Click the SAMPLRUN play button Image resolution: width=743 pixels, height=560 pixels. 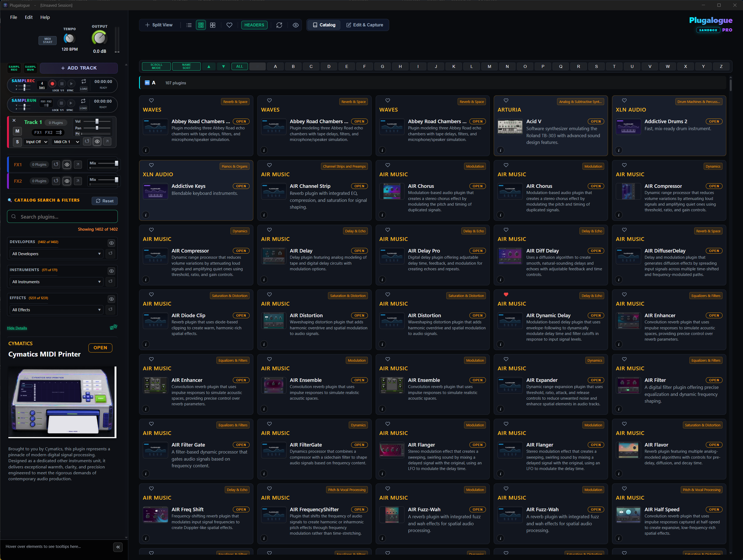[71, 103]
